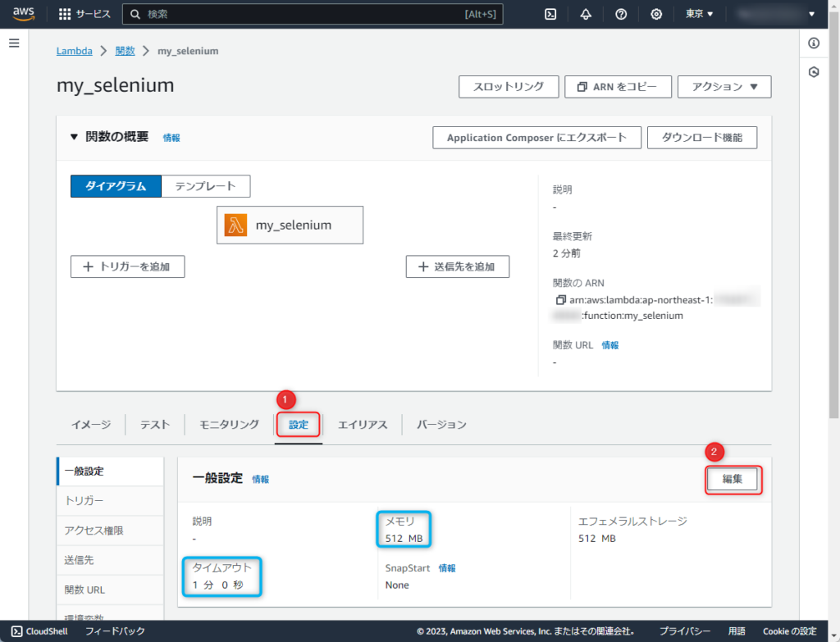Click the タイムアウト 1 分 0 秒 value
Screen dimensions: 840x642
tap(218, 585)
